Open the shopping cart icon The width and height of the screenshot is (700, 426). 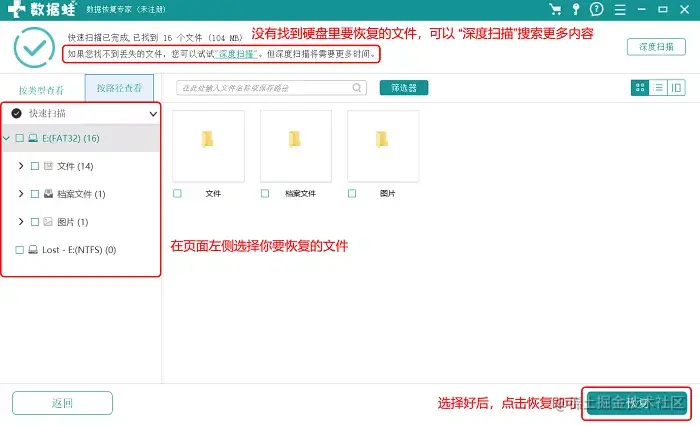tap(555, 9)
